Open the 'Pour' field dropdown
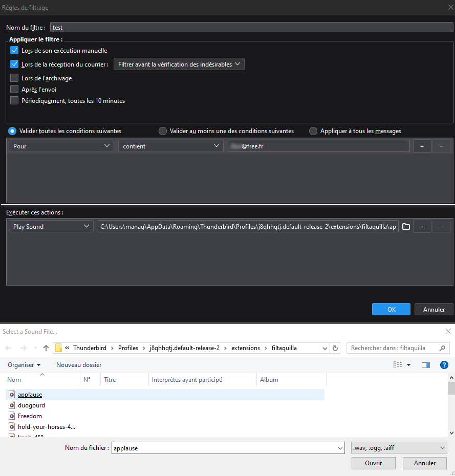Screen dimensions: 455x476 (x=61, y=146)
